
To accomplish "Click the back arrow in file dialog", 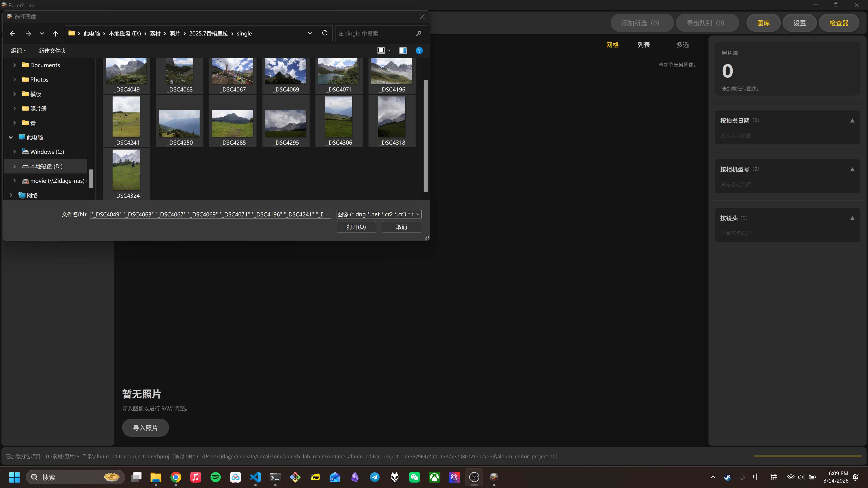I will (x=12, y=33).
